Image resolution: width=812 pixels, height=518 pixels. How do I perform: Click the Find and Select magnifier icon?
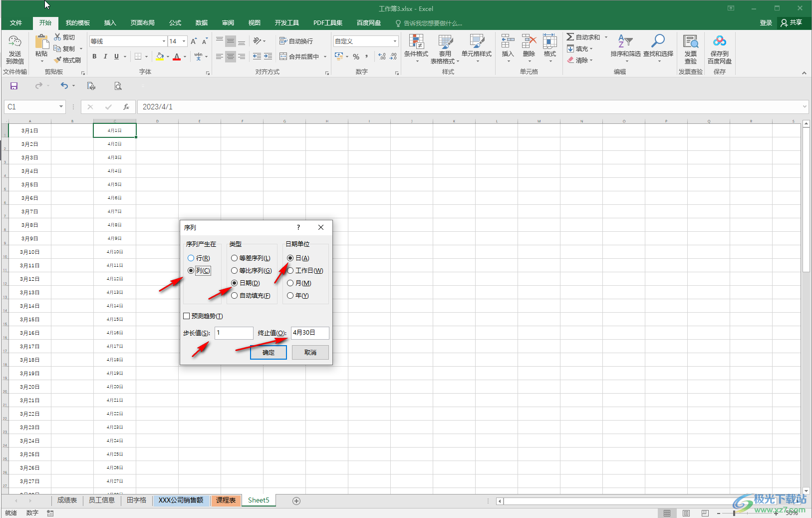(x=658, y=41)
